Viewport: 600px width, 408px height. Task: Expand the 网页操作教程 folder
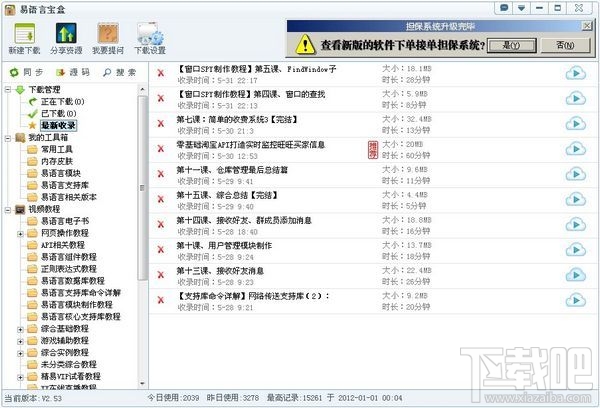click(x=20, y=233)
